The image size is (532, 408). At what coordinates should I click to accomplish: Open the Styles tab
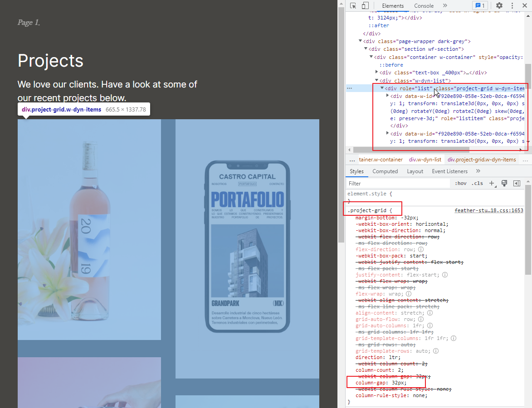pos(356,171)
